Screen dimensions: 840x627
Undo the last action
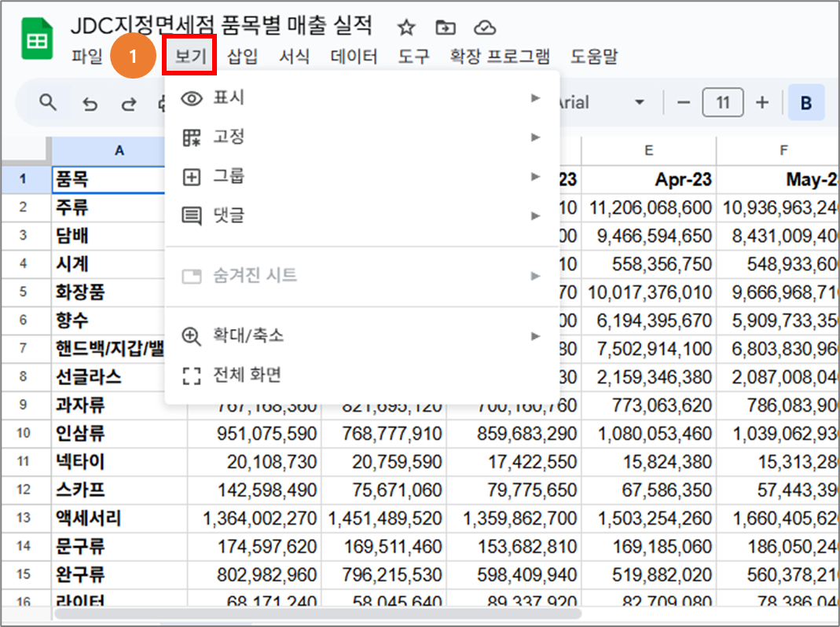point(90,103)
